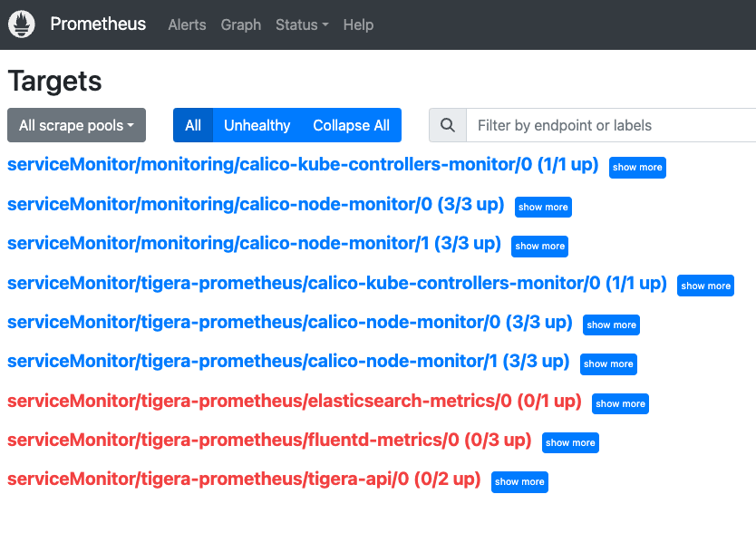Viewport: 756px width, 533px height.
Task: Select the All filter button
Action: point(193,125)
